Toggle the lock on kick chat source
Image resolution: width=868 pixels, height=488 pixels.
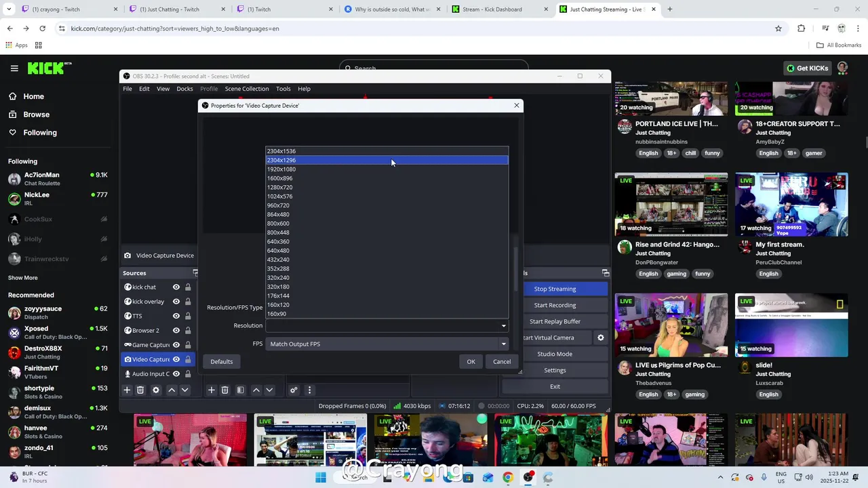point(188,287)
